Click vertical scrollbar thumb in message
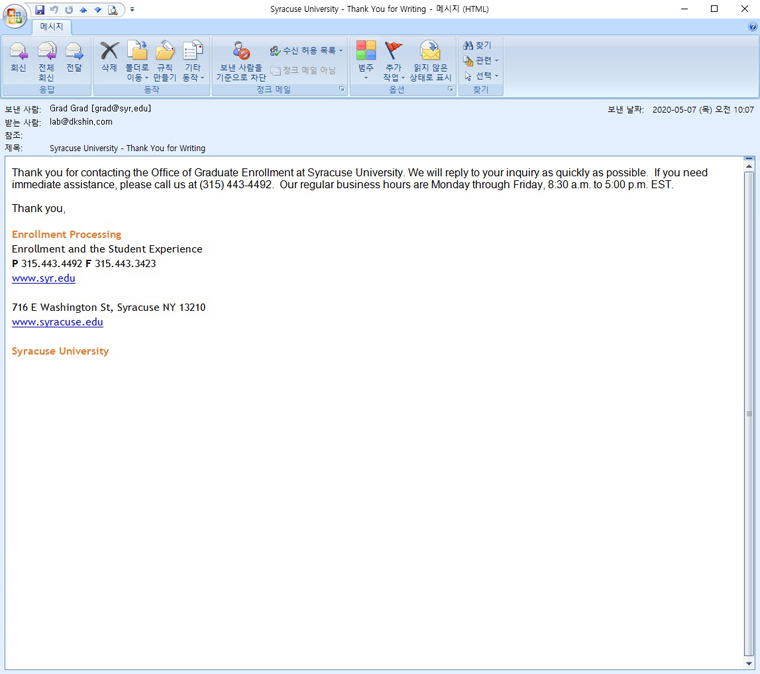The width and height of the screenshot is (760, 674). click(749, 413)
